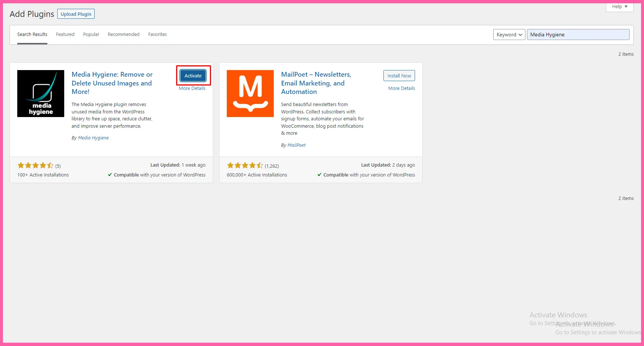Click the MailPoet star rating

[x=245, y=165]
